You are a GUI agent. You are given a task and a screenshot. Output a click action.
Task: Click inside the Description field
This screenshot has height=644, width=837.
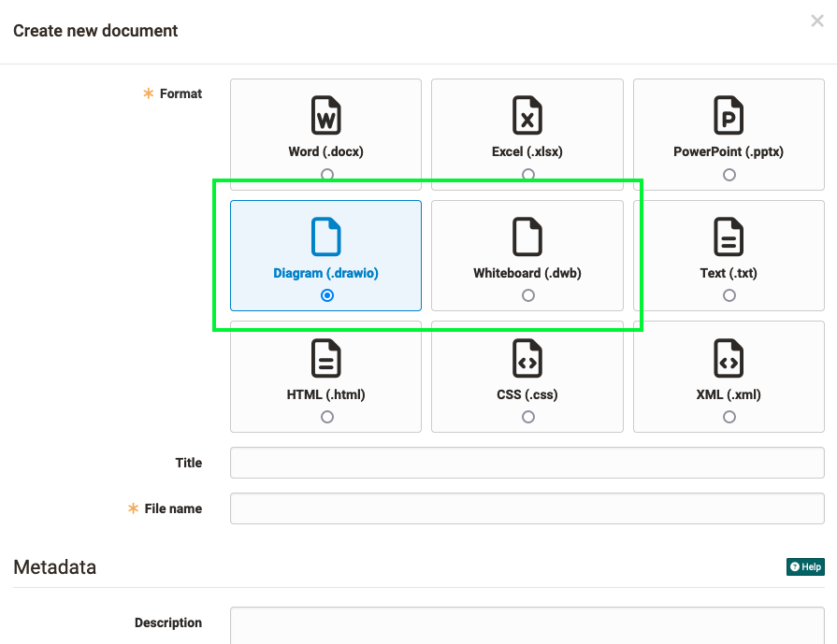[x=527, y=626]
